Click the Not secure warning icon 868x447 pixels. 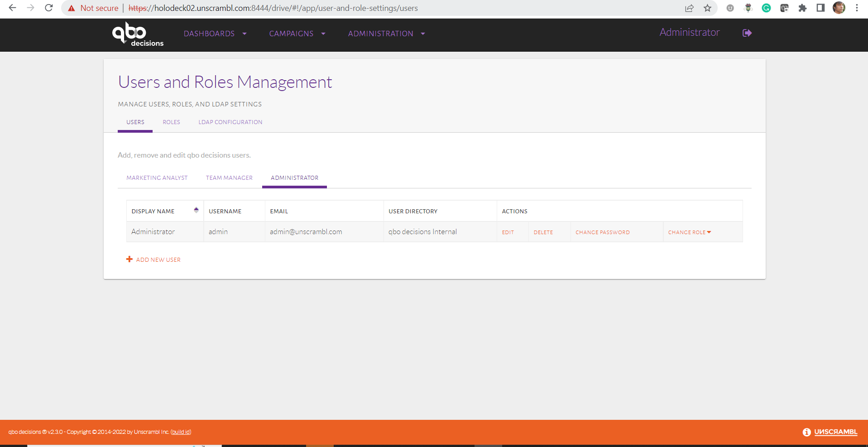tap(72, 8)
